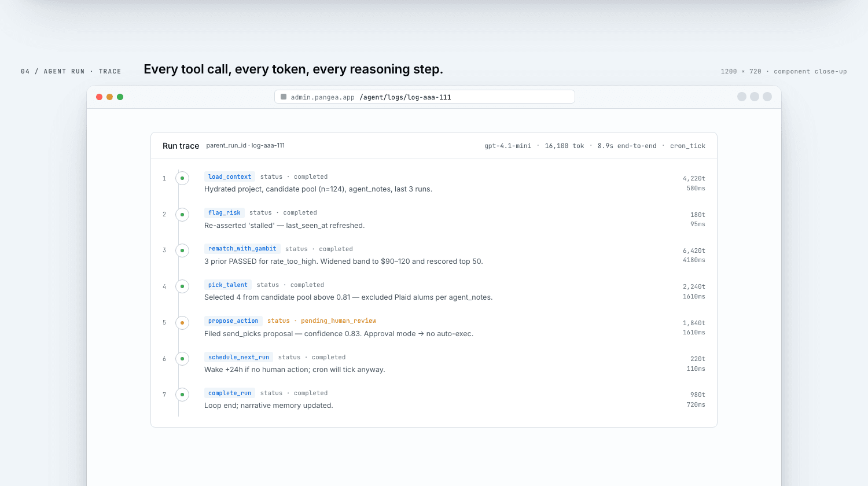Click the lock icon in address bar
This screenshot has width=868, height=486.
(x=284, y=97)
